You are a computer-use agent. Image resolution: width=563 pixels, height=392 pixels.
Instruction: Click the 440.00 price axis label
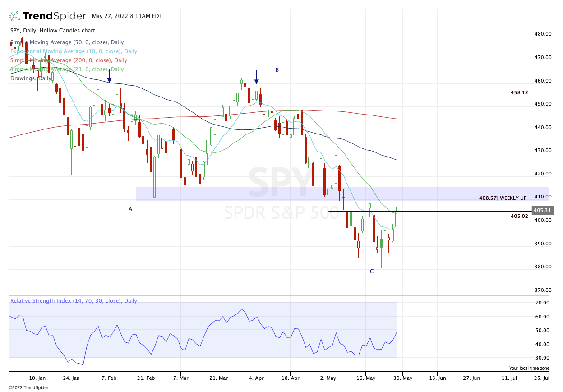[x=543, y=127]
